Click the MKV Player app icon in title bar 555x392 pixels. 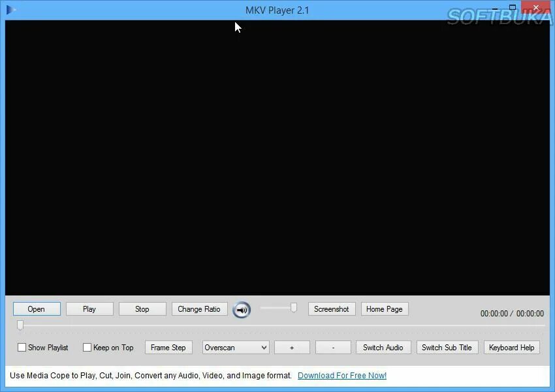pyautogui.click(x=11, y=10)
